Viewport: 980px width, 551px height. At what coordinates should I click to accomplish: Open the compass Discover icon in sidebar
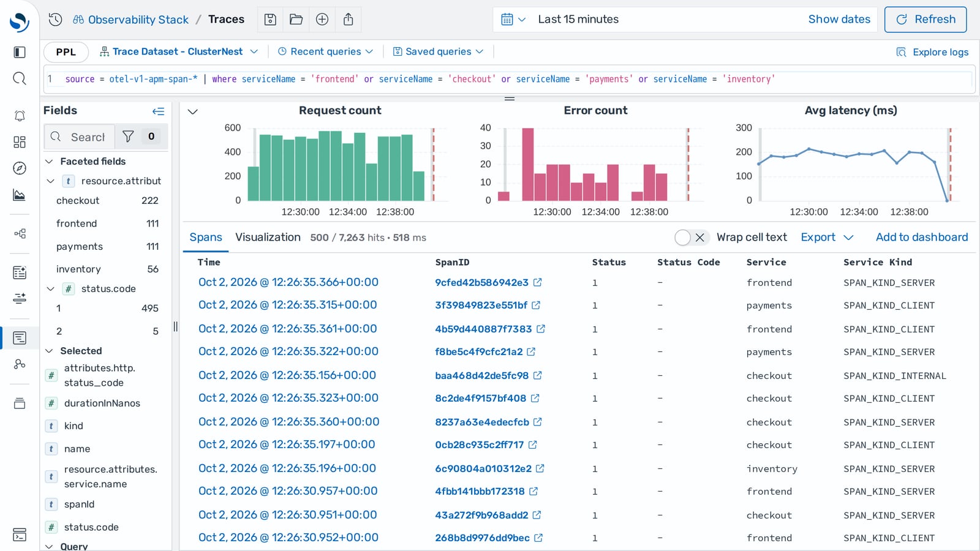point(20,168)
